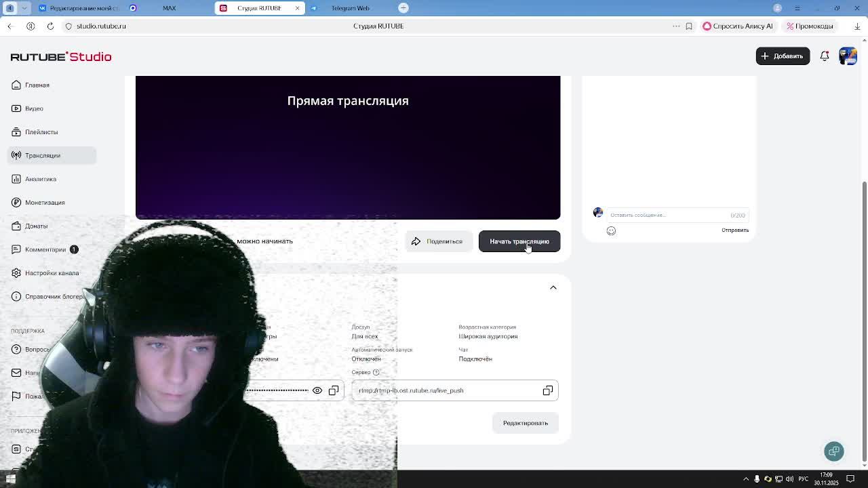Click Поделиться to share the stream
The image size is (868, 488).
438,241
